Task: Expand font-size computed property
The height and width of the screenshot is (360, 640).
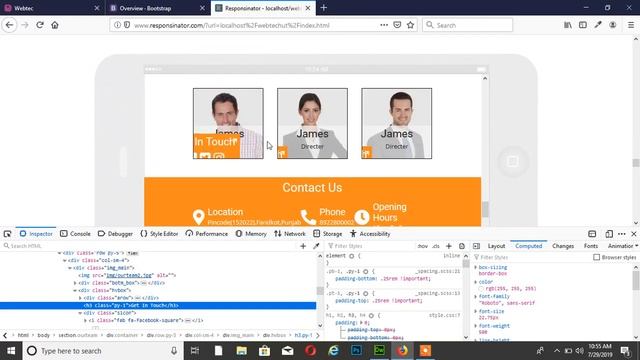Action: tap(476, 311)
